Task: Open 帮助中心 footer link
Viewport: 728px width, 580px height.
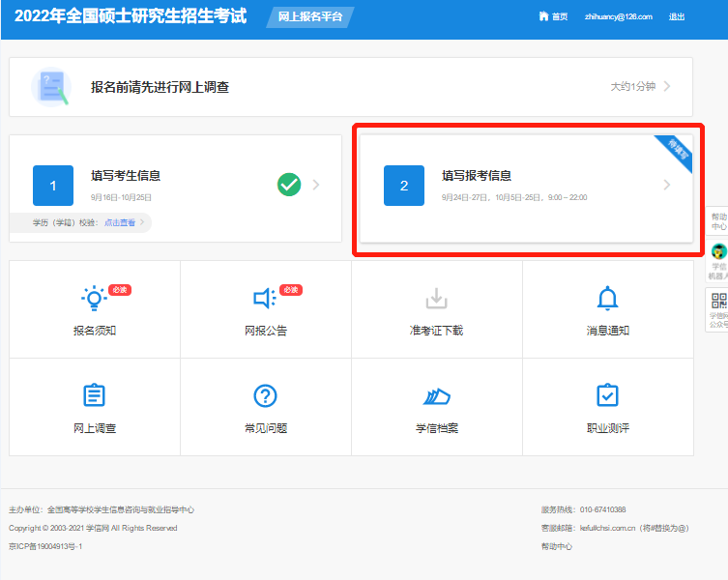Action: (556, 546)
